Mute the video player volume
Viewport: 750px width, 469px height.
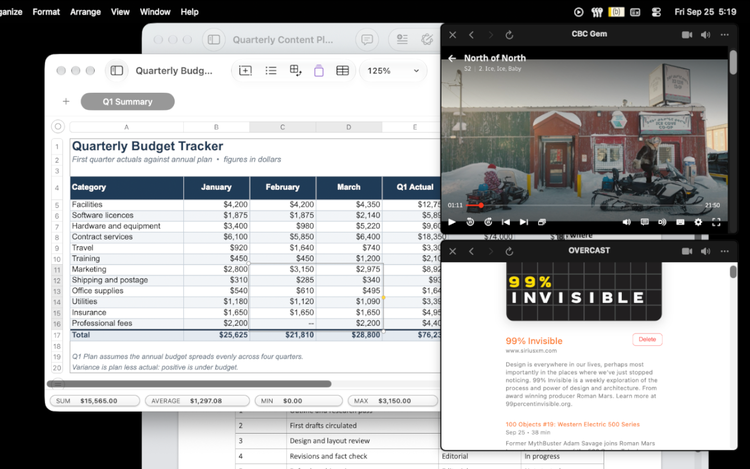(626, 222)
